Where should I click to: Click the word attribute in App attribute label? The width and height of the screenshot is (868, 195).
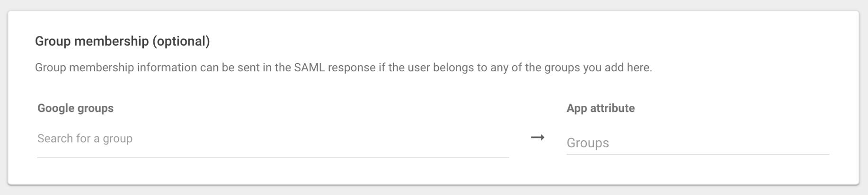611,108
